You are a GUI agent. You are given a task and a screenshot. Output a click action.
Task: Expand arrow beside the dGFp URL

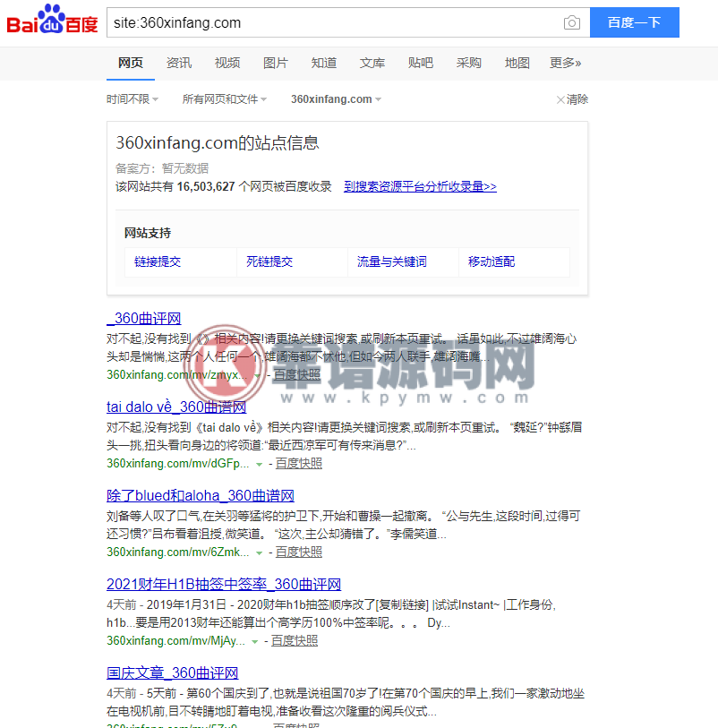pyautogui.click(x=259, y=465)
